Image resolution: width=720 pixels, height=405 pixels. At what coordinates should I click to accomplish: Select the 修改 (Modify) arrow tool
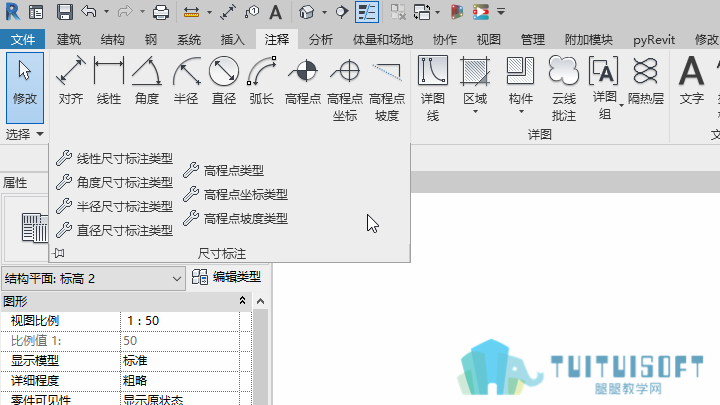[x=25, y=87]
